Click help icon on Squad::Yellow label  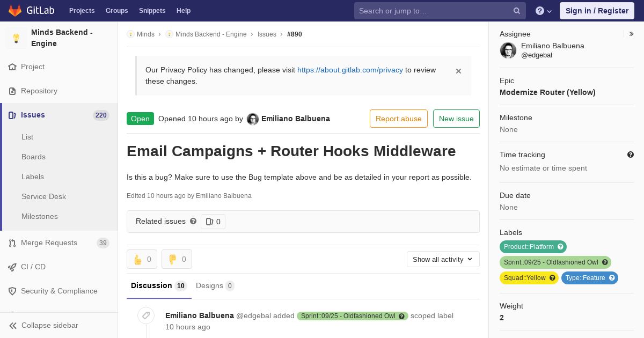pos(552,278)
